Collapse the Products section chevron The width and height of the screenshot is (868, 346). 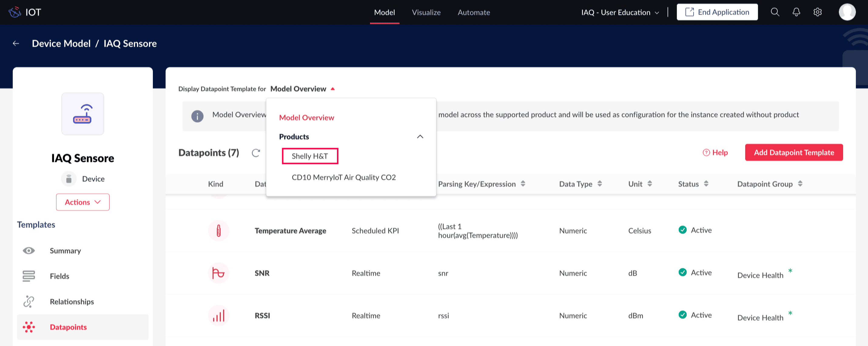pyautogui.click(x=420, y=137)
